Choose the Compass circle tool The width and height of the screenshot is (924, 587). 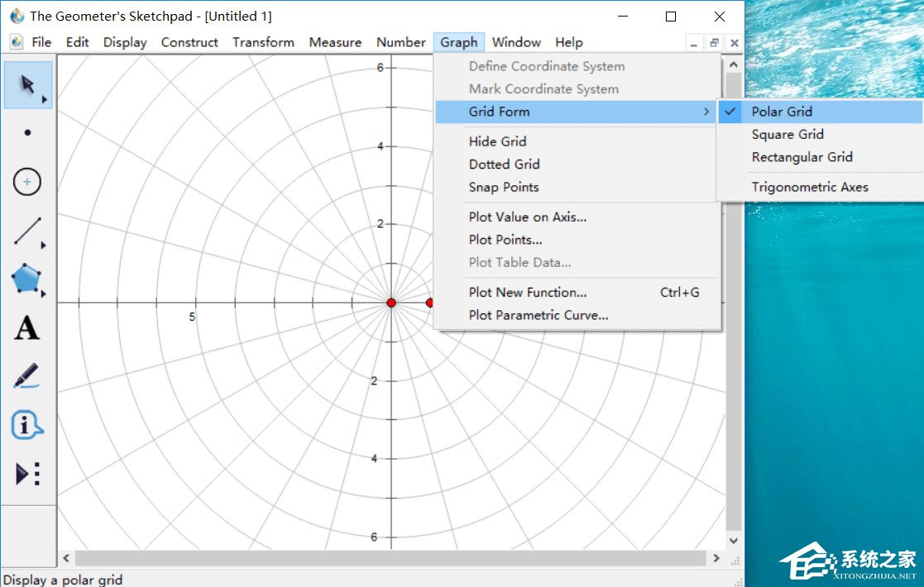27,182
